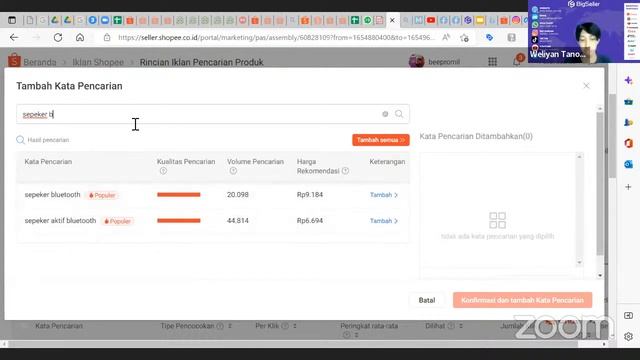
Task: Click the Shopee logo in page header
Action: [x=14, y=61]
